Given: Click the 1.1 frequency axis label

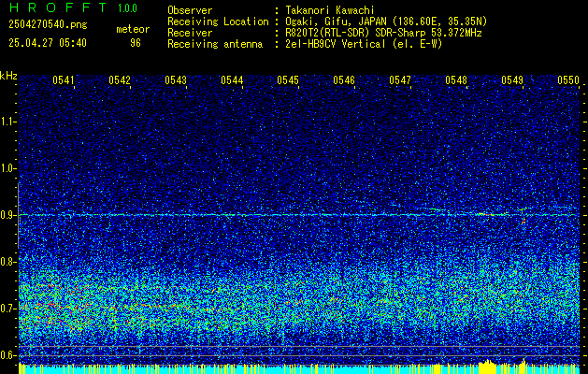Looking at the screenshot, I should coord(7,122).
